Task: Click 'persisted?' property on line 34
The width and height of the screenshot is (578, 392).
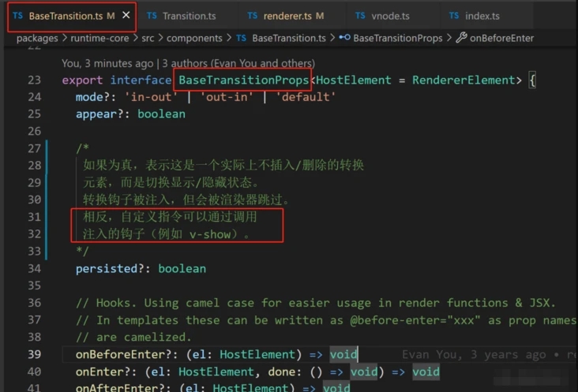Action: (x=113, y=269)
